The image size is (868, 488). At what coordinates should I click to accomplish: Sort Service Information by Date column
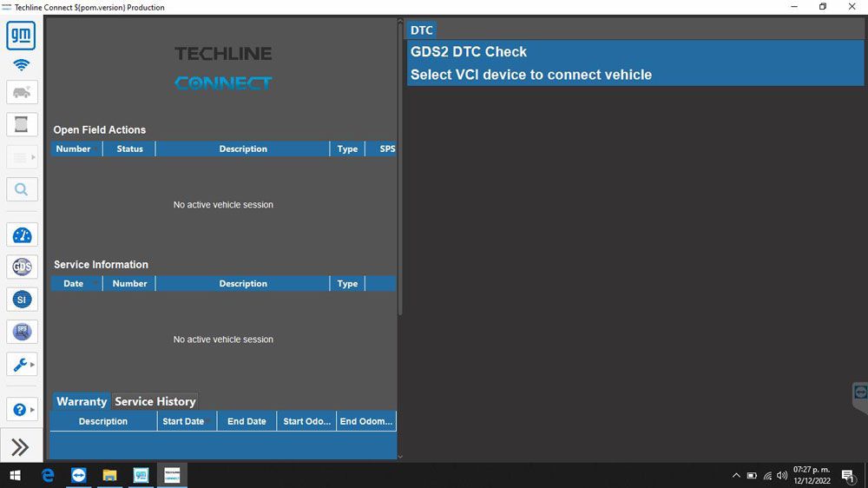point(74,283)
